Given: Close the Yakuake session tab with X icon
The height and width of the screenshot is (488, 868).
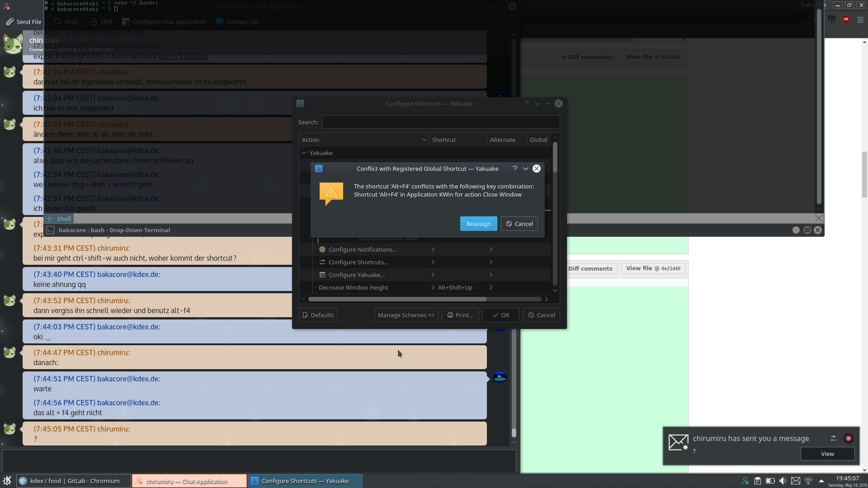Looking at the screenshot, I should tap(818, 218).
